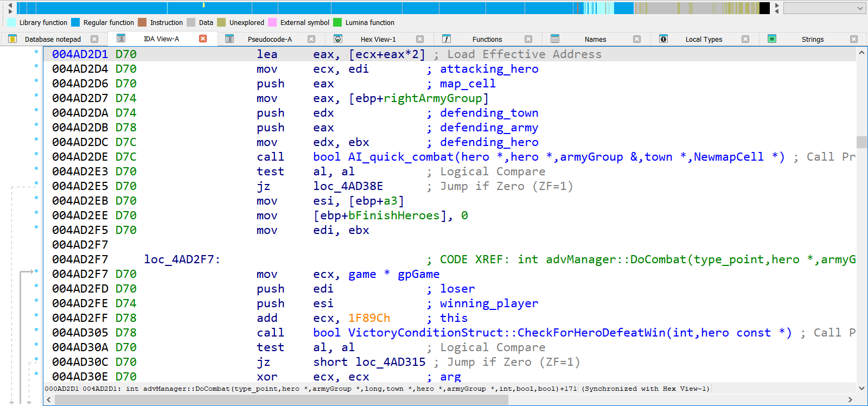Toggle breakpoint dot at address 004AD305
This screenshot has height=406, width=868.
tap(36, 329)
